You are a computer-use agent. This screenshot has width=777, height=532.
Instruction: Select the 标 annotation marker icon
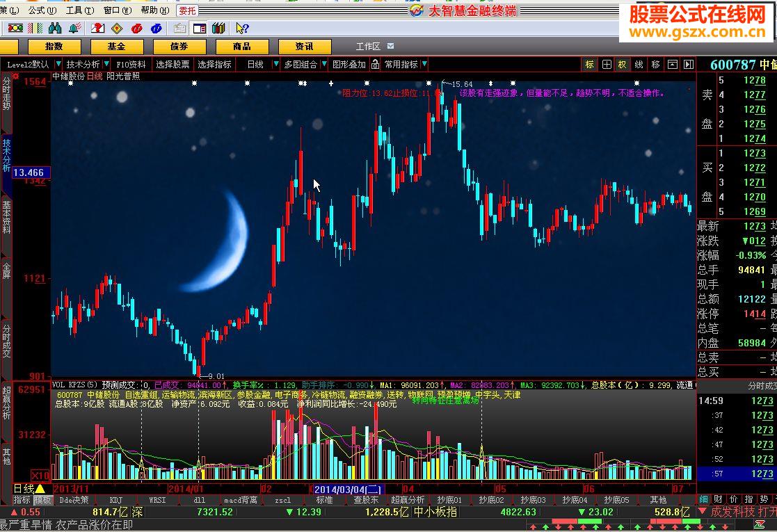point(590,64)
